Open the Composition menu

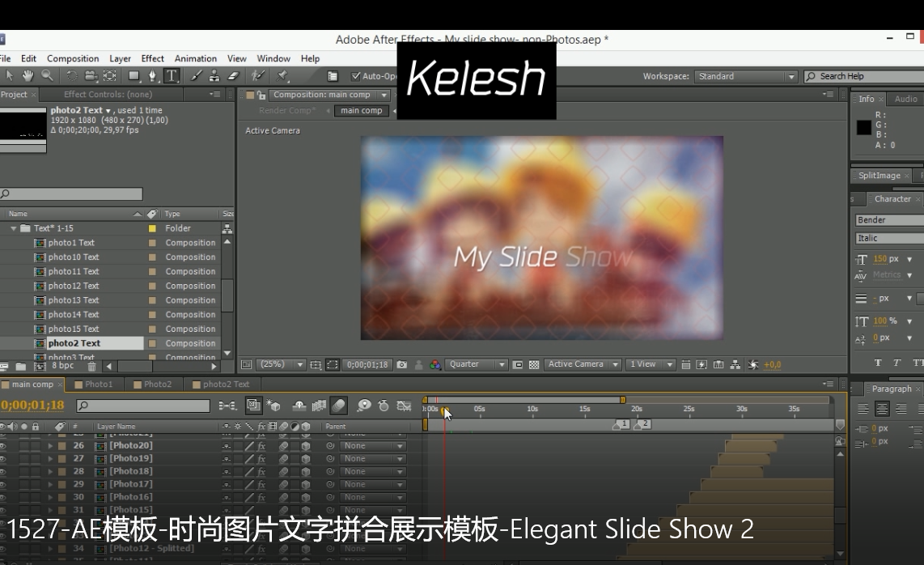pos(73,58)
